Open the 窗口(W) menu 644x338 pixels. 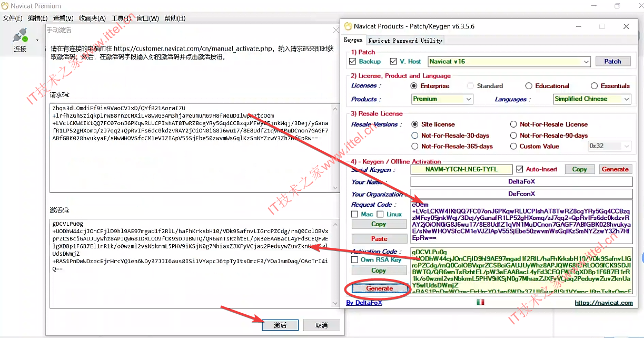coord(147,18)
